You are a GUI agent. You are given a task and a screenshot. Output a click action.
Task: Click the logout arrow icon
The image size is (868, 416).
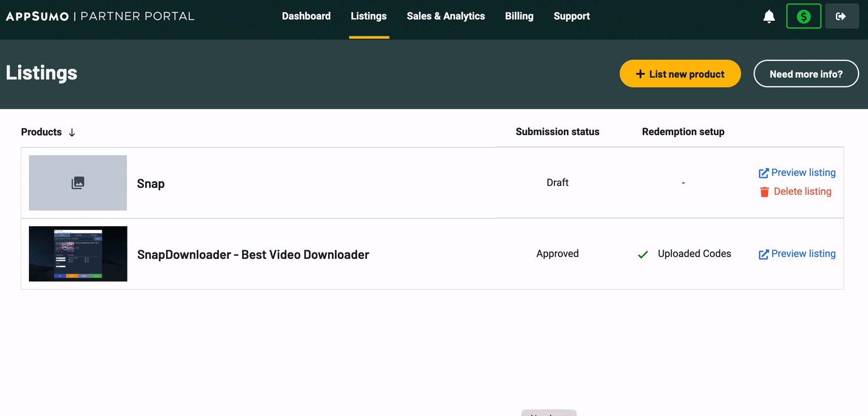point(841,16)
